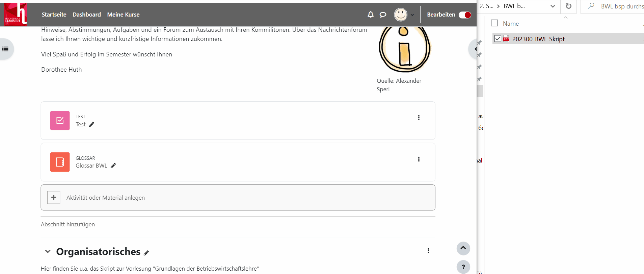
Task: Collapse the Organisatorisches section
Action: [48, 251]
